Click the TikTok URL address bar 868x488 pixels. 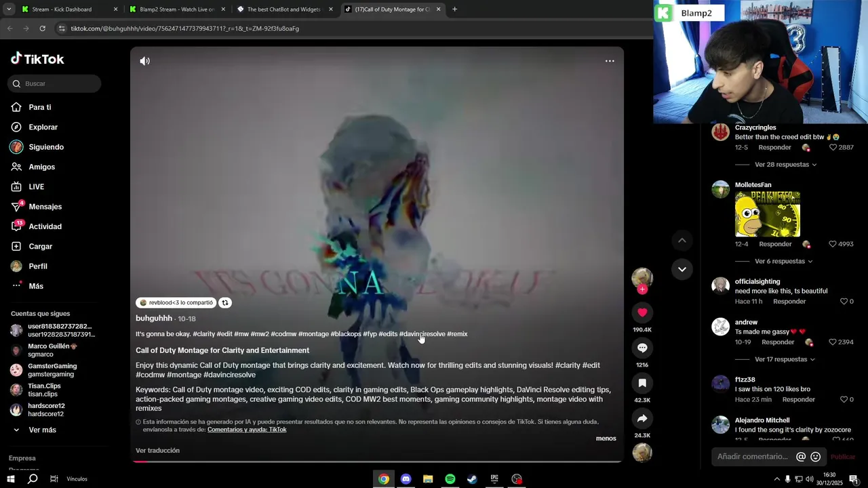353,28
